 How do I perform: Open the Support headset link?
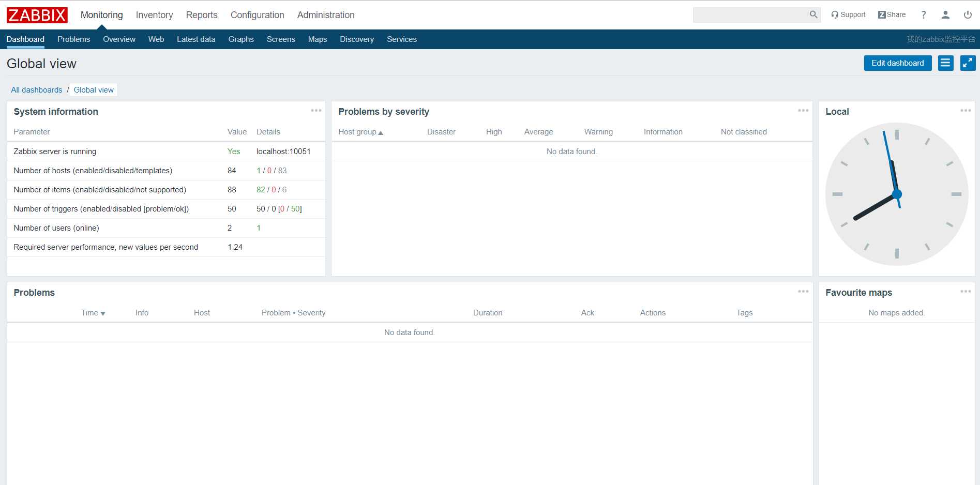[848, 14]
